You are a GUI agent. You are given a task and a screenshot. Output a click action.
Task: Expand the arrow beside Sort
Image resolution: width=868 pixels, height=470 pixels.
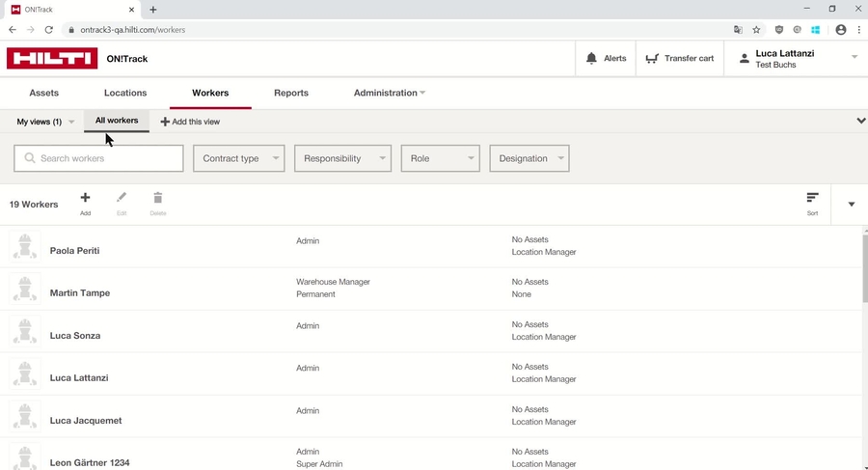pyautogui.click(x=852, y=205)
